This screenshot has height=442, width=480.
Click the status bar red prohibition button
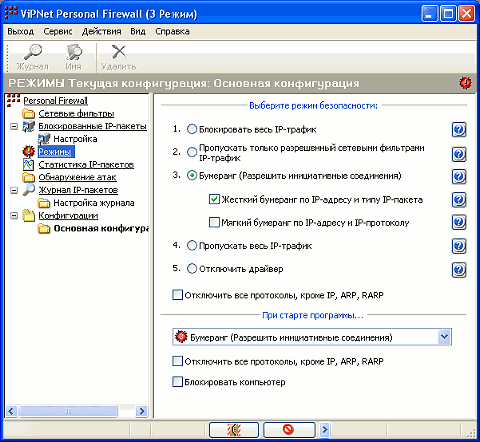pyautogui.click(x=289, y=430)
